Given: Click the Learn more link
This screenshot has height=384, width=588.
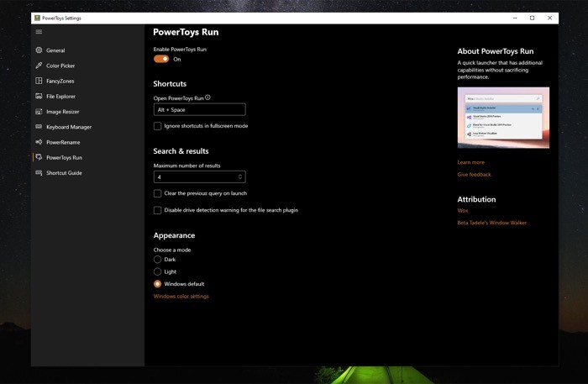Looking at the screenshot, I should (470, 162).
